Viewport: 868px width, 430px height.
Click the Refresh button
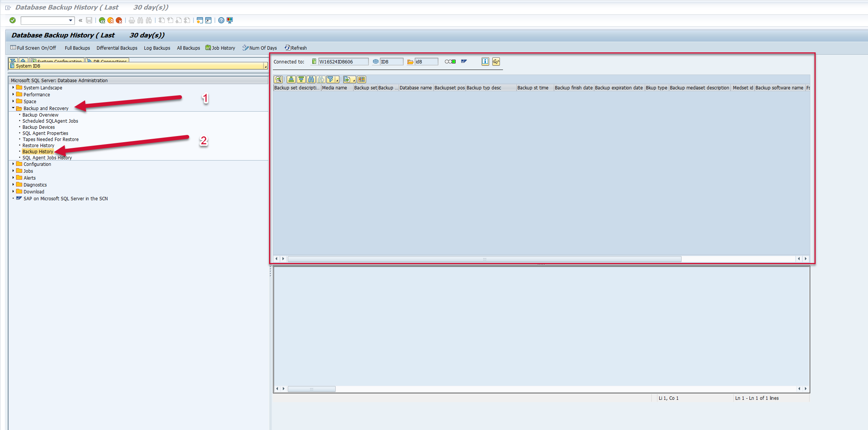point(298,48)
